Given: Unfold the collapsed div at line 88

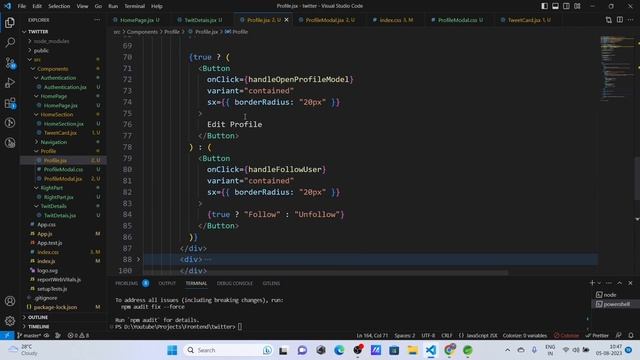Looking at the screenshot, I should tap(138, 259).
